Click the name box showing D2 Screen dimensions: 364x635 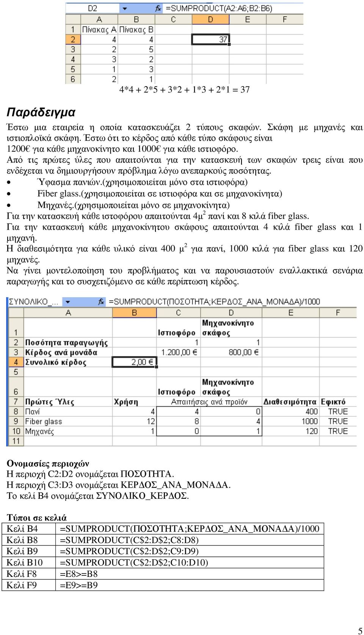pos(93,8)
